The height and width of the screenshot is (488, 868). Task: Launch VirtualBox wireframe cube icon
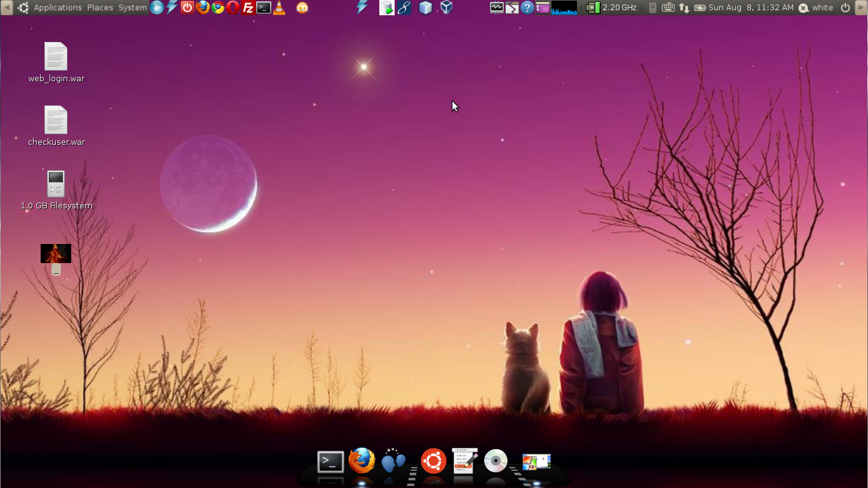click(x=447, y=8)
